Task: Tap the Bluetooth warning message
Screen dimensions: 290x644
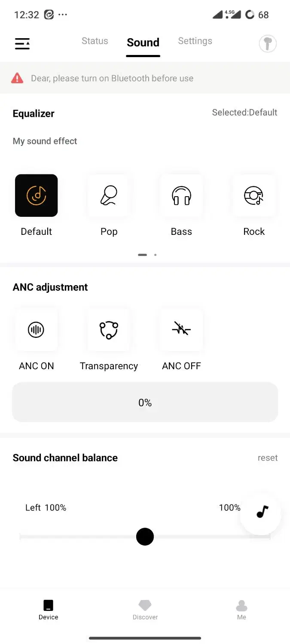Action: point(112,79)
